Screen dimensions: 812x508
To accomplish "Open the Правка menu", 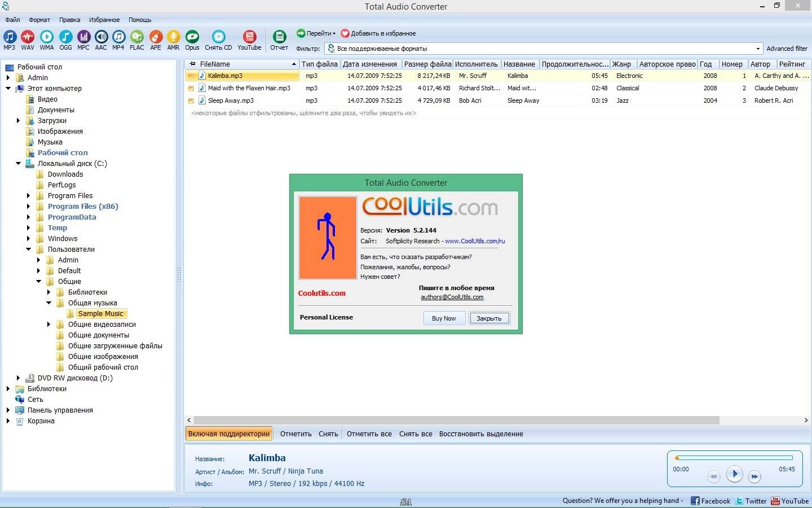I will click(69, 20).
